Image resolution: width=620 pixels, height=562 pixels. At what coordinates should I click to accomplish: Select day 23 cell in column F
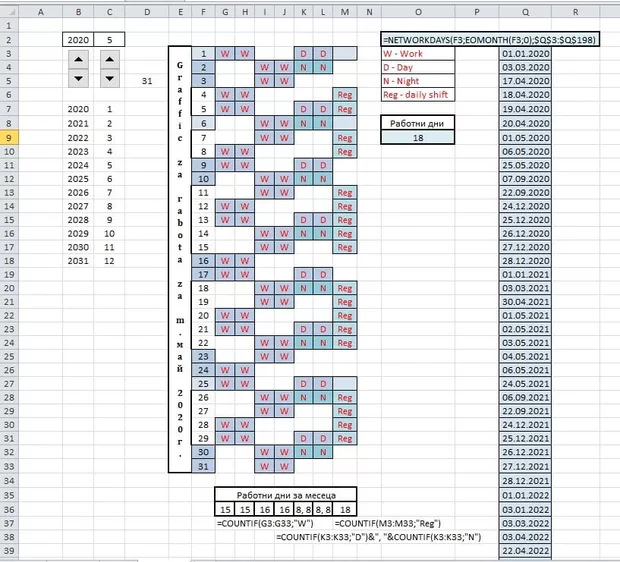[203, 356]
